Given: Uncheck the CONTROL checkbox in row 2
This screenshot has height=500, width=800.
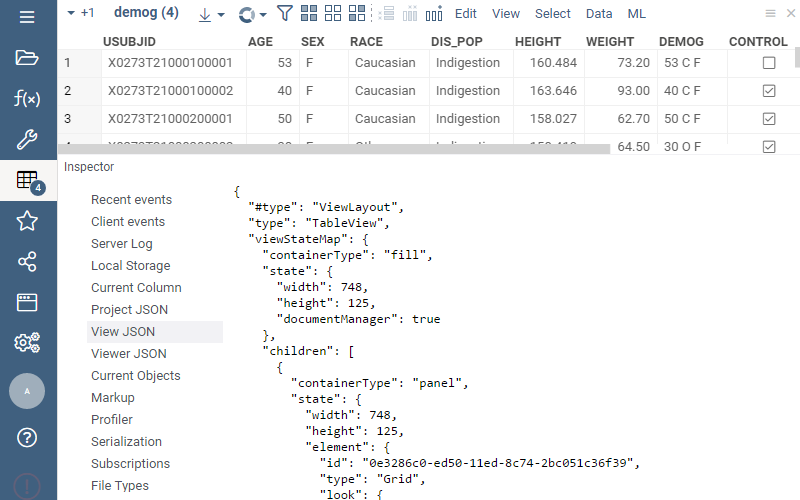Looking at the screenshot, I should click(768, 91).
